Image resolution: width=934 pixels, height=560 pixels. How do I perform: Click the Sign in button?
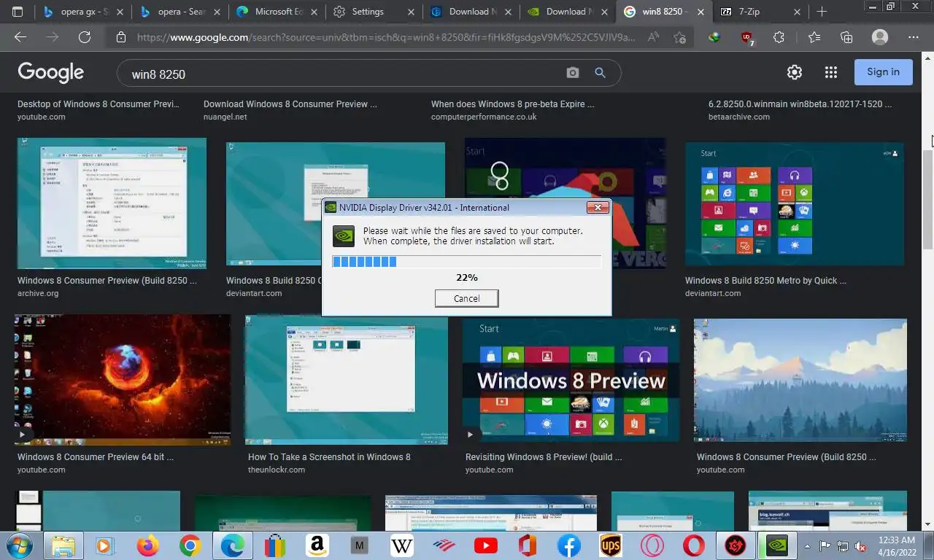pos(883,71)
